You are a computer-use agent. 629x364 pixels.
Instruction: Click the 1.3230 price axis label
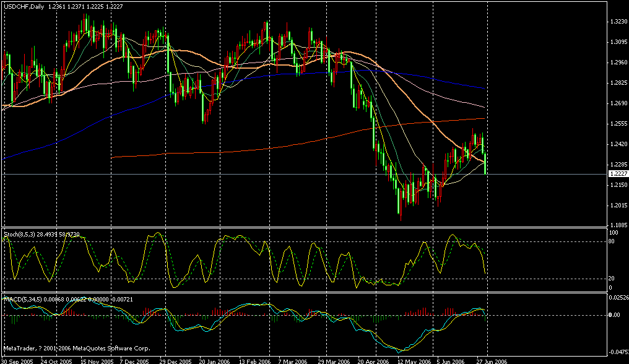pos(618,22)
